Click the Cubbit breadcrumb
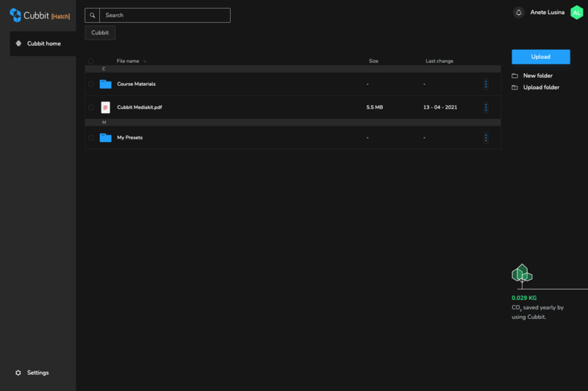588x391 pixels. pyautogui.click(x=100, y=32)
